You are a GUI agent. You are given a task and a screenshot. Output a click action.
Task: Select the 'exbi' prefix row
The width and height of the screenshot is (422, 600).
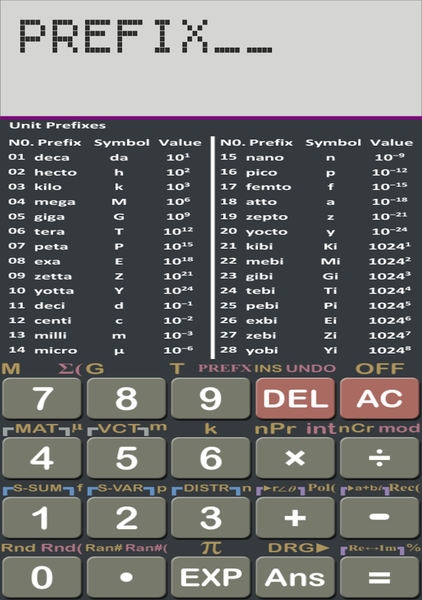point(315,320)
